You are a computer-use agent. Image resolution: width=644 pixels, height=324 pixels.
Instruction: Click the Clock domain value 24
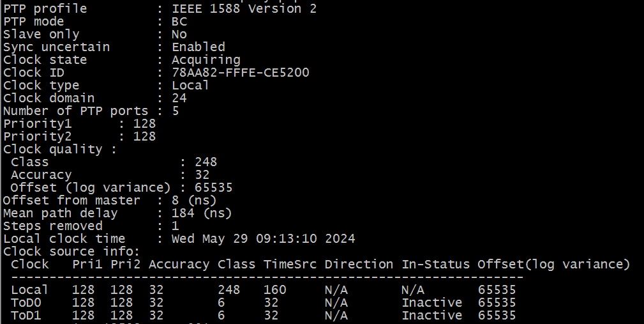tap(179, 98)
